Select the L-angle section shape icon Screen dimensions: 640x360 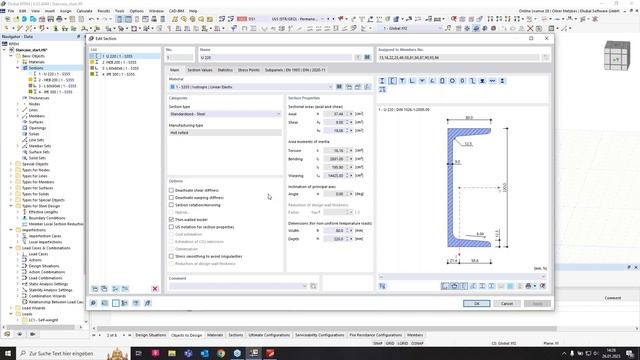(x=412, y=81)
